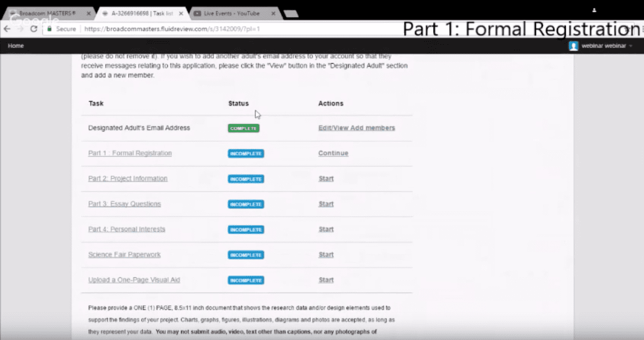This screenshot has height=340, width=644.
Task: Open Edit/View Add members link
Action: (x=356, y=128)
